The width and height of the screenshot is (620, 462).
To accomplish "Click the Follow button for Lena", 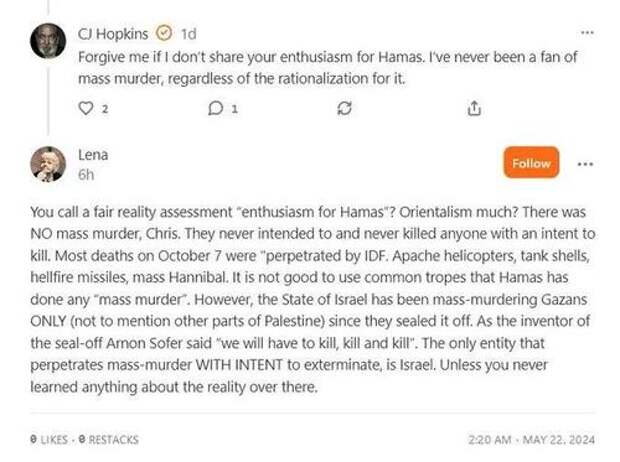I will tap(531, 163).
